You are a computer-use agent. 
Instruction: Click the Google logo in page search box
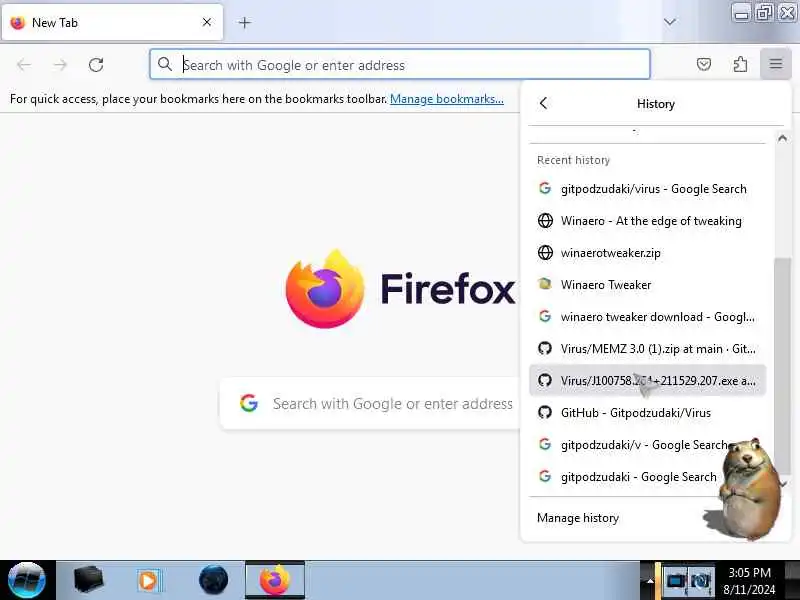[x=249, y=403]
